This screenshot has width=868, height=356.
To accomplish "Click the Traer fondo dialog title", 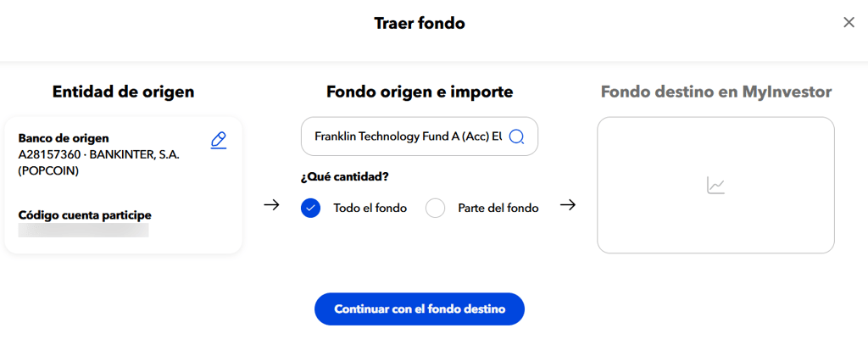I will (x=420, y=23).
